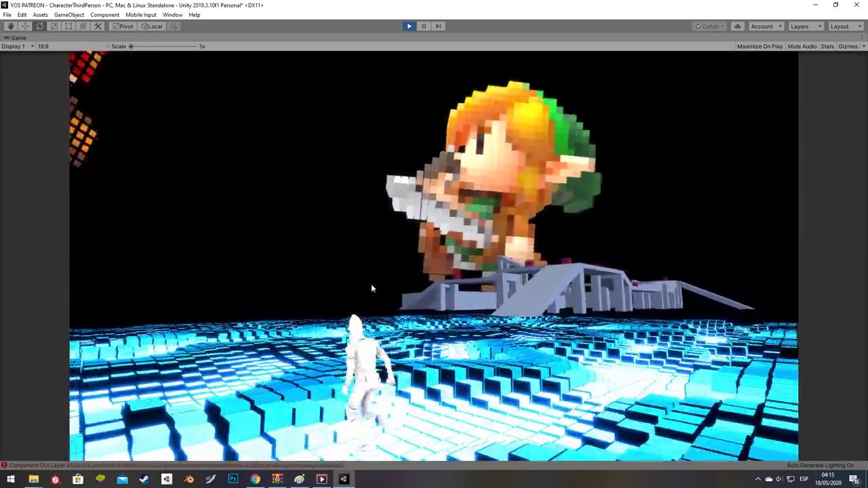Open the Layers dropdown

click(806, 26)
